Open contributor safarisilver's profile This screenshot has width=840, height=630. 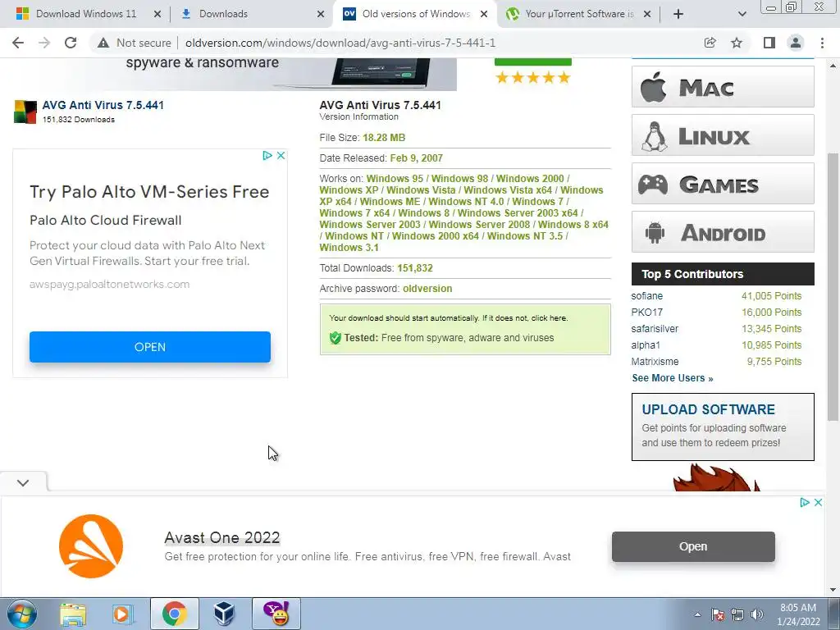655,329
